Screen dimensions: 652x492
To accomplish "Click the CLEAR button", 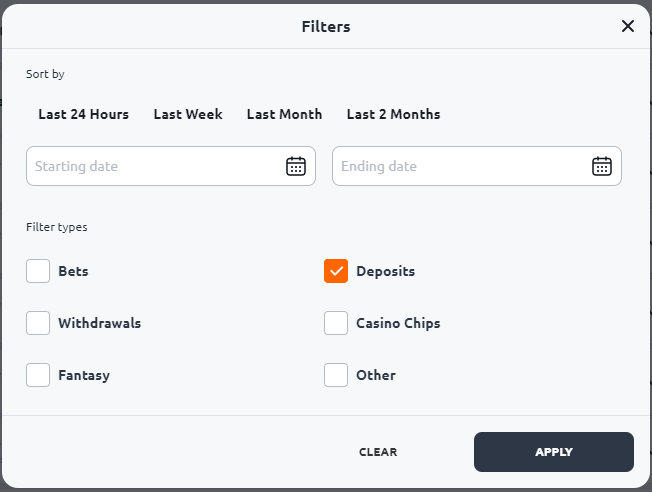I will (x=378, y=452).
